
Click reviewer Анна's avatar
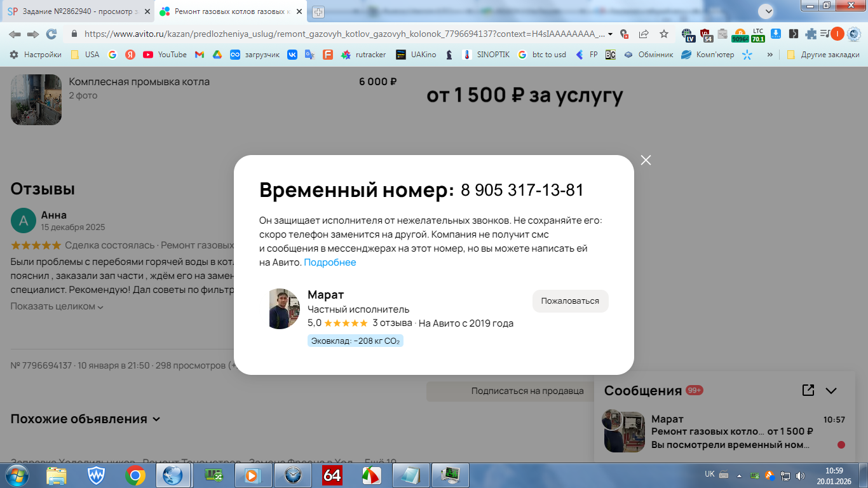(24, 220)
